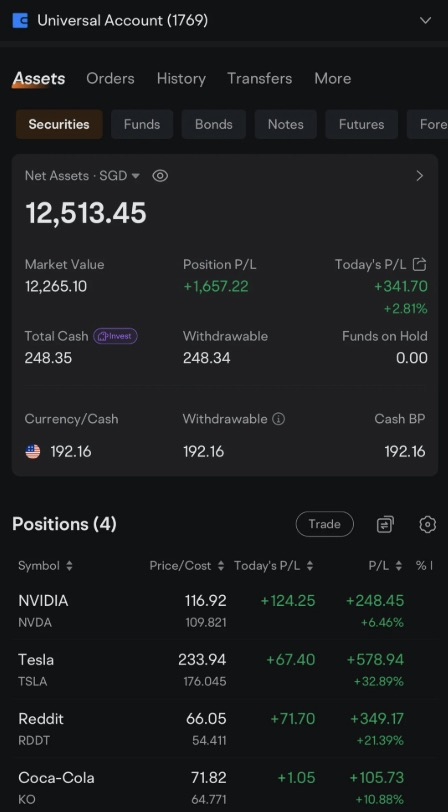The width and height of the screenshot is (448, 812).
Task: Switch to the Orders tab
Action: click(x=110, y=79)
